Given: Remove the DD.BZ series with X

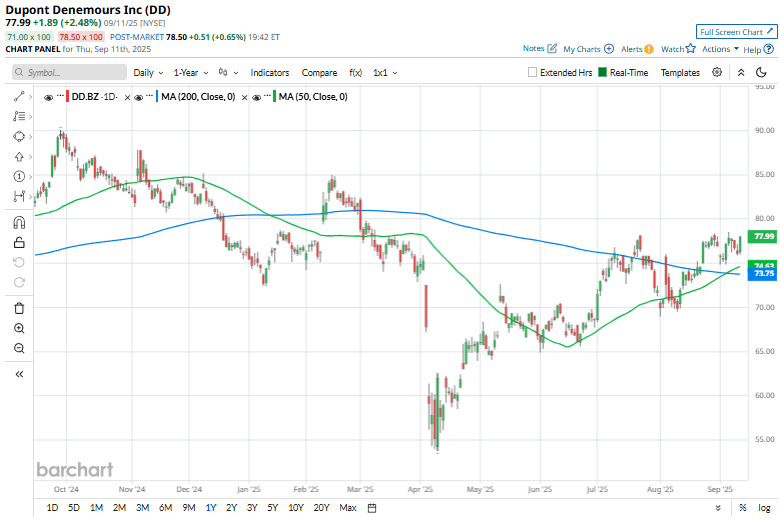Looking at the screenshot, I should click(127, 98).
